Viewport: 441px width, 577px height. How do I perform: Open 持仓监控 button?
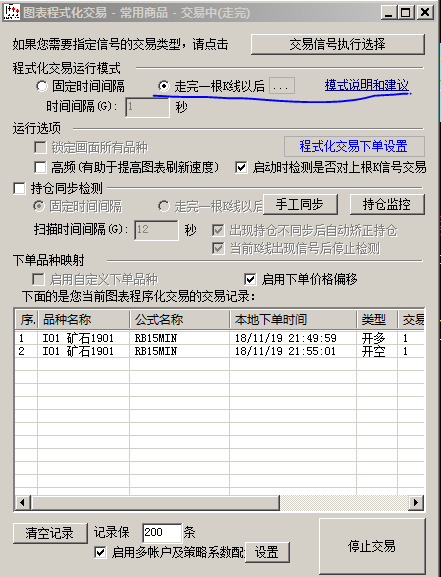[x=387, y=204]
